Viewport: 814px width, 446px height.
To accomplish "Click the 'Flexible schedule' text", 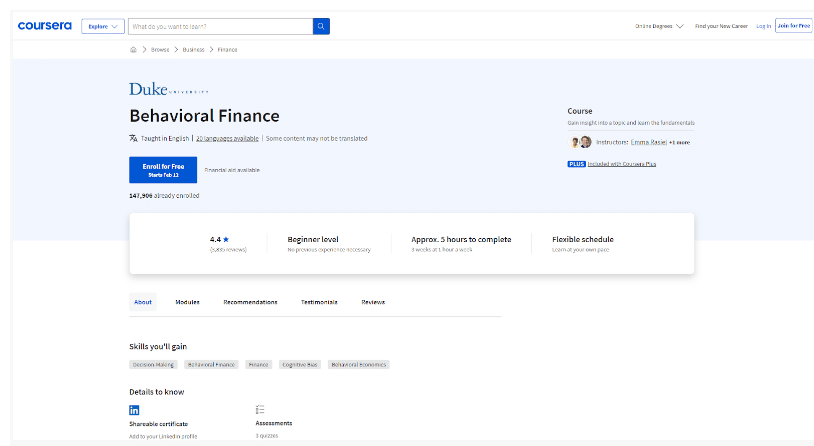I will tap(582, 239).
